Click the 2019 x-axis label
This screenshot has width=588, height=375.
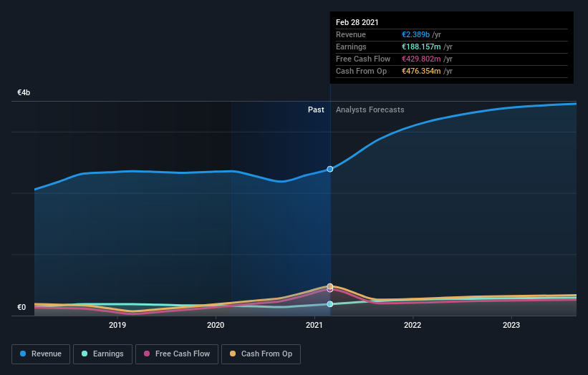click(117, 325)
